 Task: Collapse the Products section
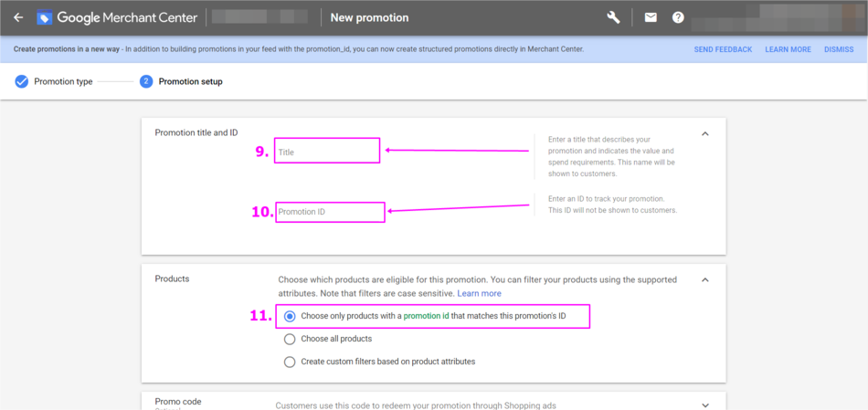(x=704, y=279)
